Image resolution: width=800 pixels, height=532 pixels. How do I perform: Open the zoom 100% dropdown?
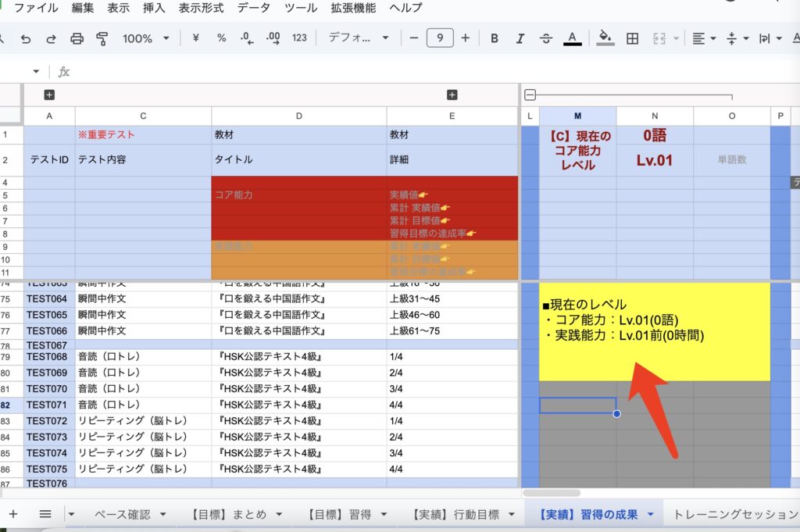point(145,38)
